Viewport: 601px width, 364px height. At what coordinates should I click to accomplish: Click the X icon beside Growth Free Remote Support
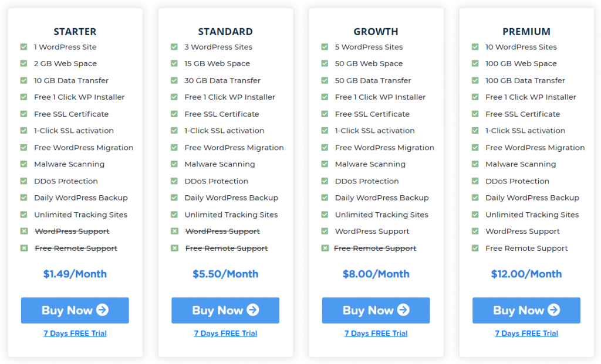325,248
